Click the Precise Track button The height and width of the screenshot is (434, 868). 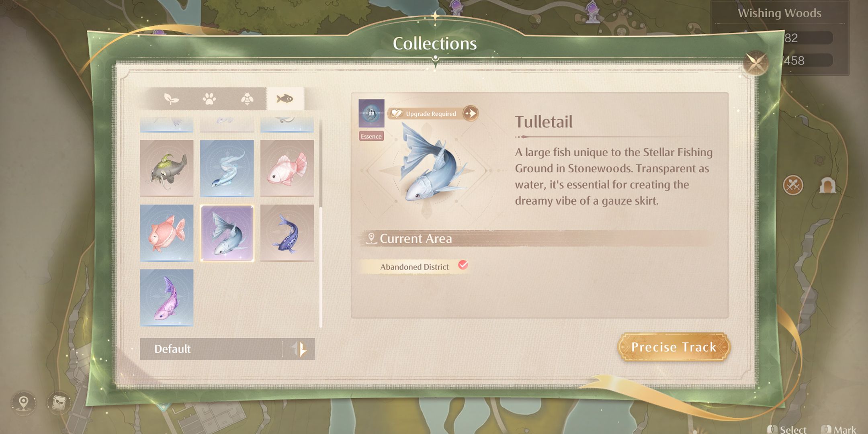click(x=674, y=347)
